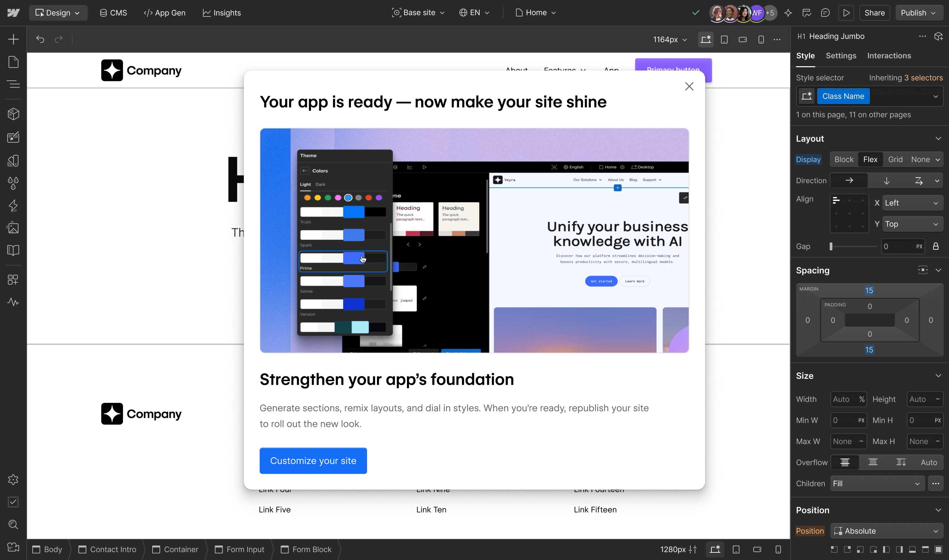949x560 pixels.
Task: Set Overflow to Auto
Action: click(929, 462)
